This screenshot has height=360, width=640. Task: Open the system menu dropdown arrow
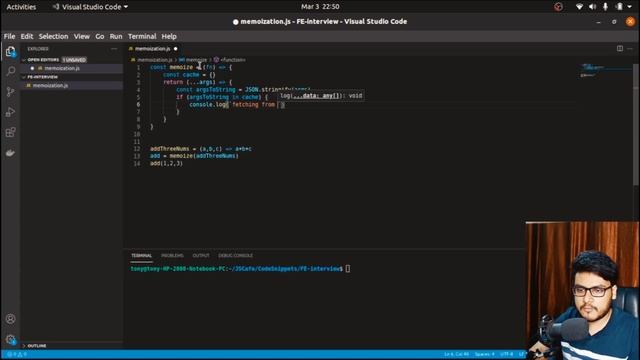pyautogui.click(x=630, y=7)
